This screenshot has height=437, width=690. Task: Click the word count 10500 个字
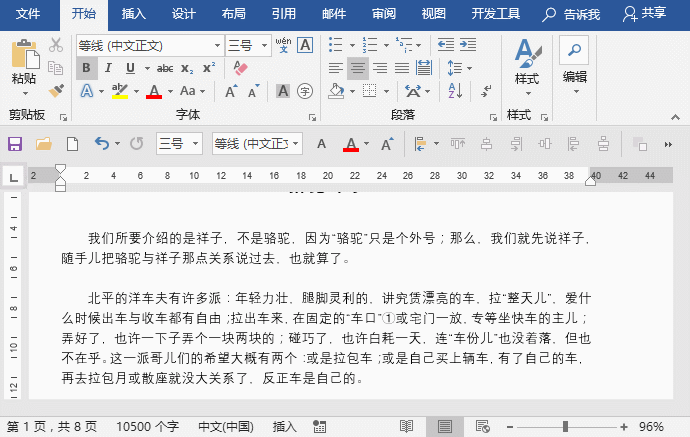[x=146, y=426]
